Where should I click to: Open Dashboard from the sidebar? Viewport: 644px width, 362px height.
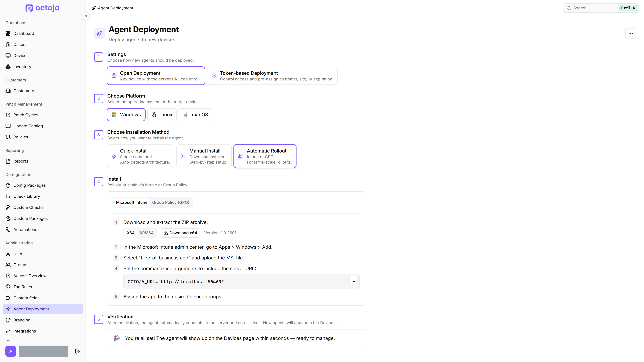43,34
